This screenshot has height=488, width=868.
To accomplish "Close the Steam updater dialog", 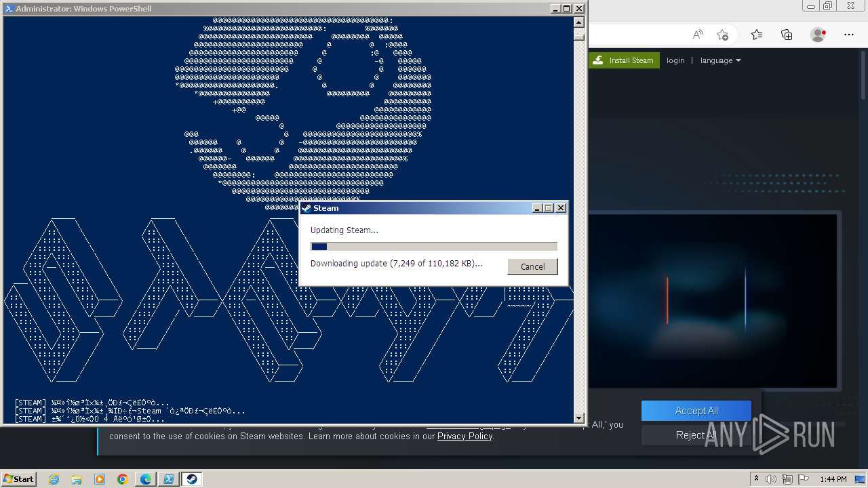I will (561, 208).
